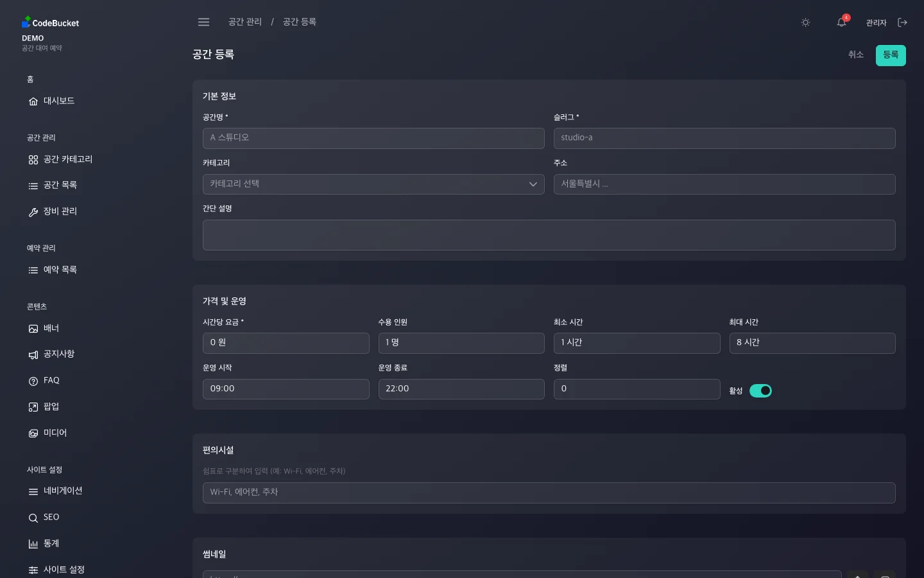The width and height of the screenshot is (924, 578).
Task: Toggle the light/dark theme sun icon
Action: coord(805,22)
